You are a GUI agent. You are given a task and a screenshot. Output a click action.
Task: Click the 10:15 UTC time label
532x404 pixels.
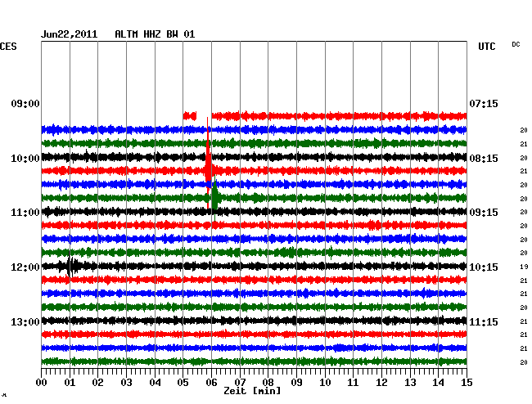(484, 267)
